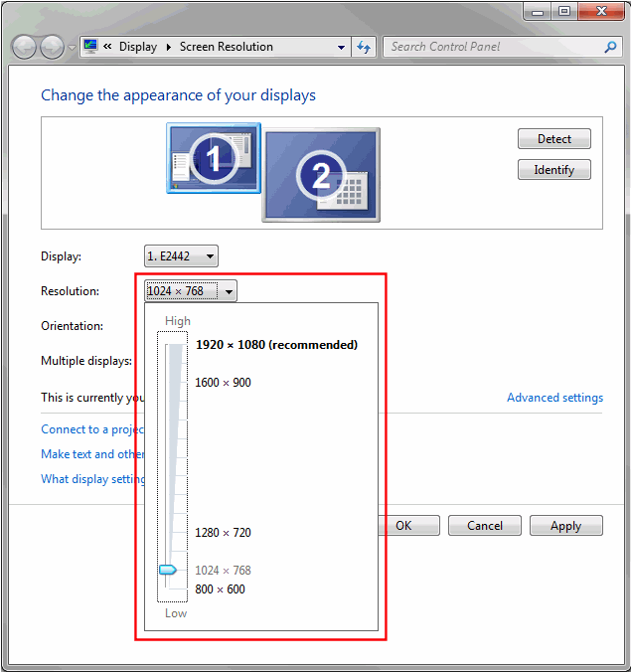Open the Advanced settings link
The width and height of the screenshot is (631, 672).
[x=554, y=398]
